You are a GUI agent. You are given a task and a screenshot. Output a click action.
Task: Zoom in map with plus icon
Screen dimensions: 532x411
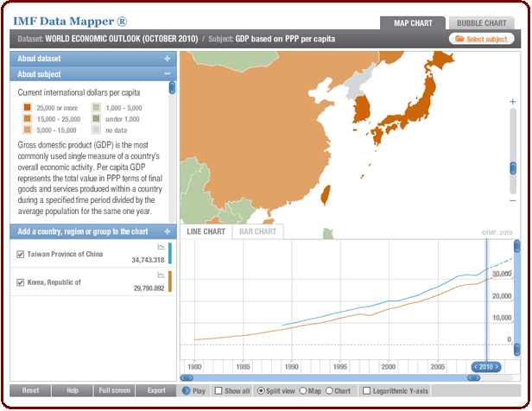click(x=513, y=101)
